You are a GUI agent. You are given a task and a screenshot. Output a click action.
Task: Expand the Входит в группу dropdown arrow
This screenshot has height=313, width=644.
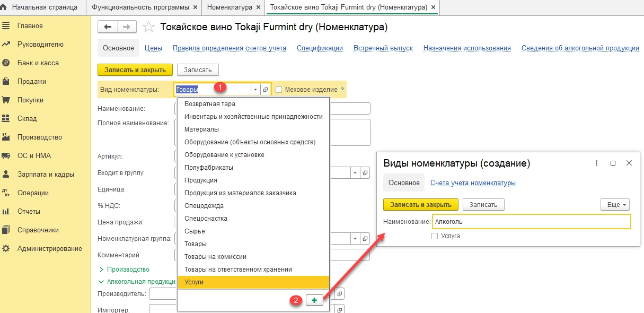(x=355, y=173)
